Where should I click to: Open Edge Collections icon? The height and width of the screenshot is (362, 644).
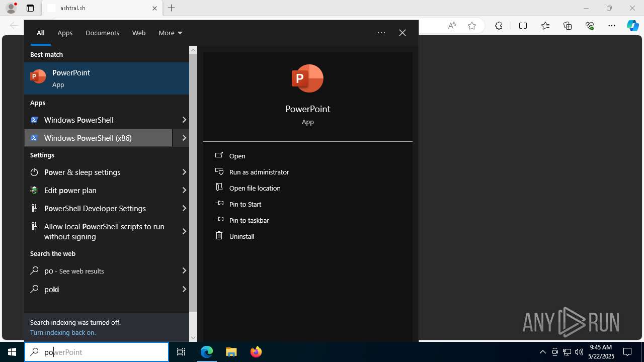point(568,26)
